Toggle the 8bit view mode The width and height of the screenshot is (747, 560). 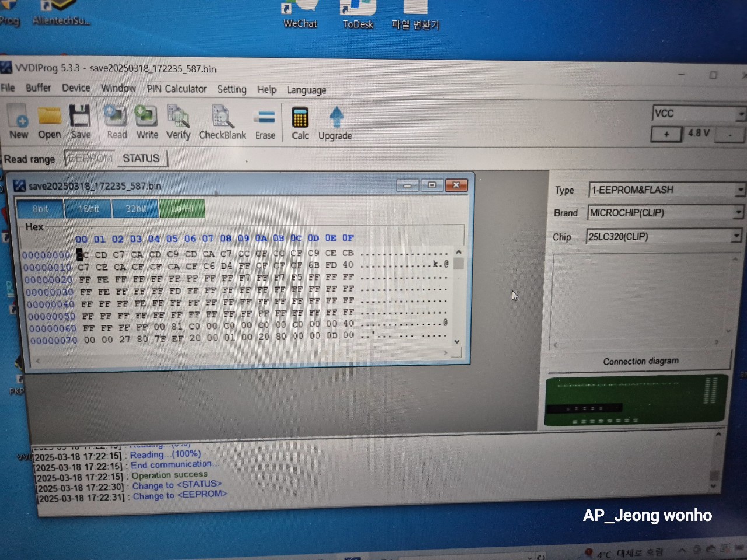(x=40, y=209)
